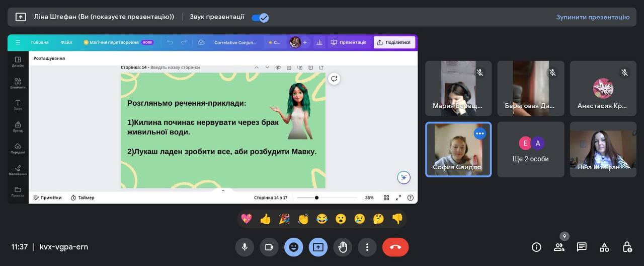The width and height of the screenshot is (644, 266).
Task: Select Ліна Штефан video tile
Action: point(603,150)
